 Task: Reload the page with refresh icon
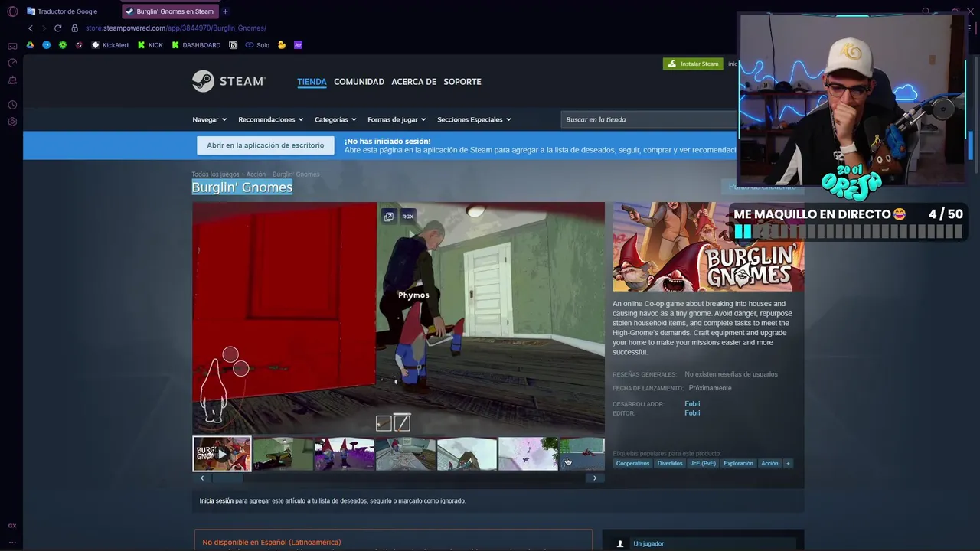pyautogui.click(x=57, y=28)
